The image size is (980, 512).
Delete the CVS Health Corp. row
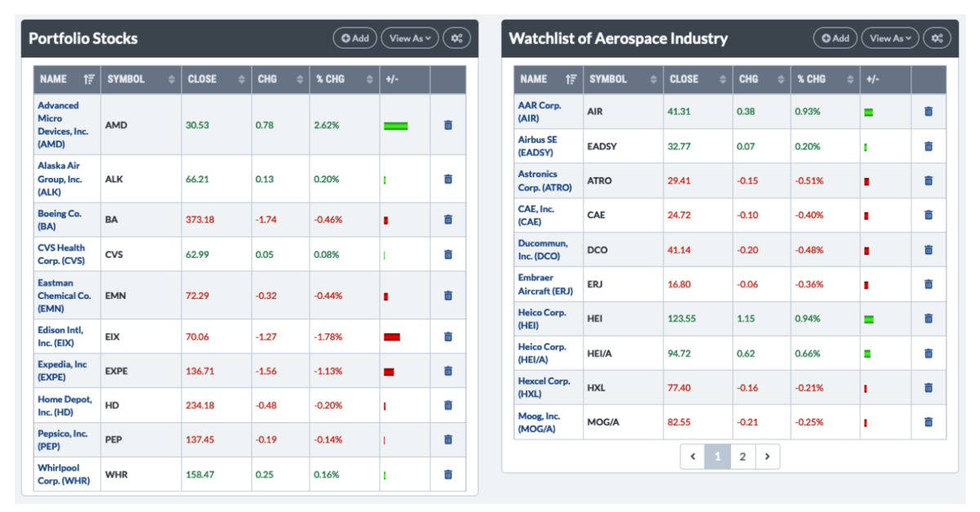448,254
